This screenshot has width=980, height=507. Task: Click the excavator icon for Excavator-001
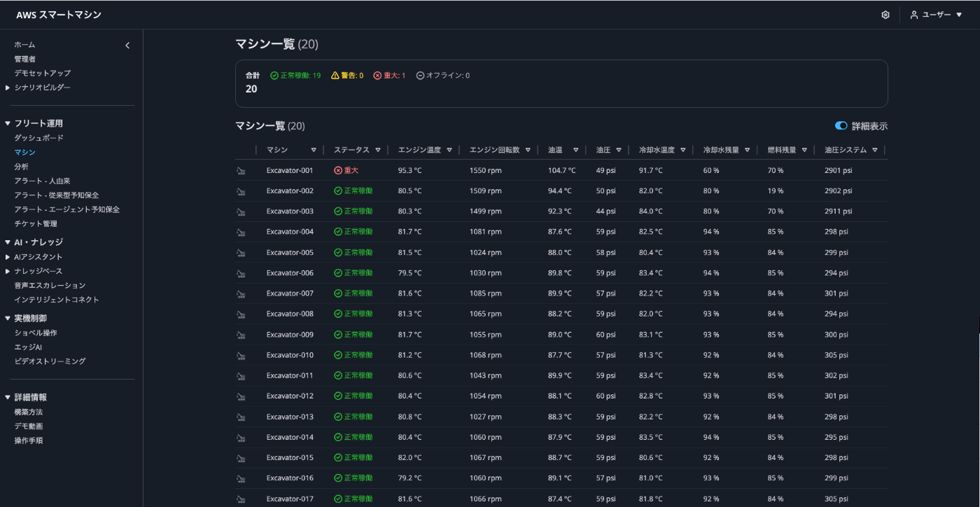pos(241,171)
